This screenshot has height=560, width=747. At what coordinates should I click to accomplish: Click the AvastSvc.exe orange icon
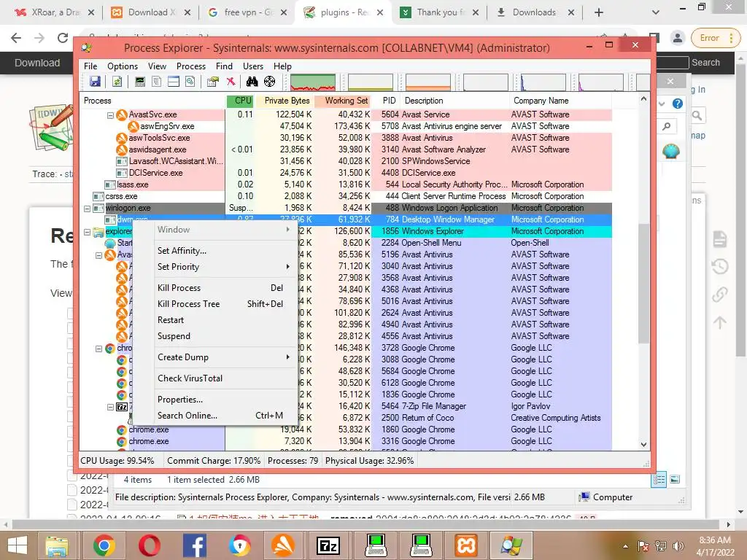click(122, 114)
